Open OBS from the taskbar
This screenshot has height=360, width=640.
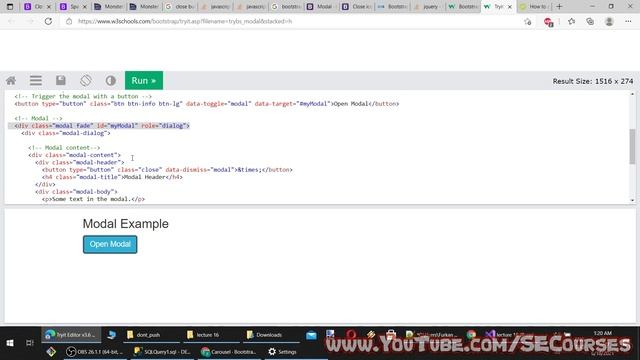click(x=95, y=351)
